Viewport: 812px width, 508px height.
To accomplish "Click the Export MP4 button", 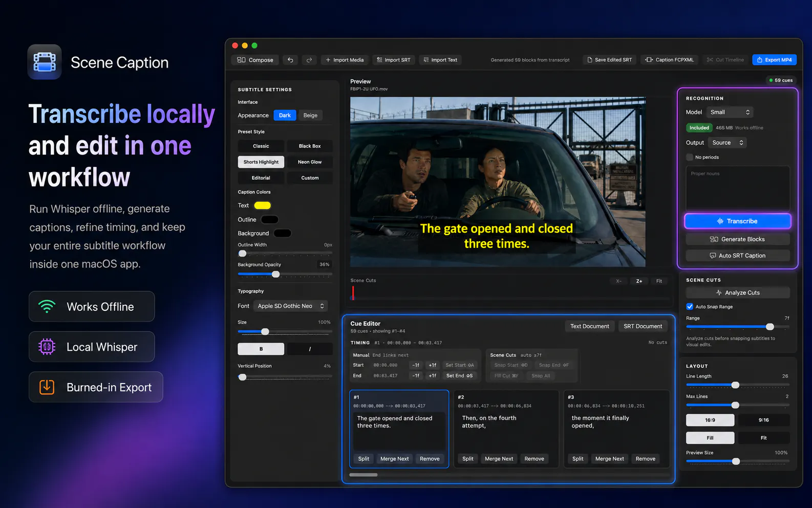I will tap(774, 60).
